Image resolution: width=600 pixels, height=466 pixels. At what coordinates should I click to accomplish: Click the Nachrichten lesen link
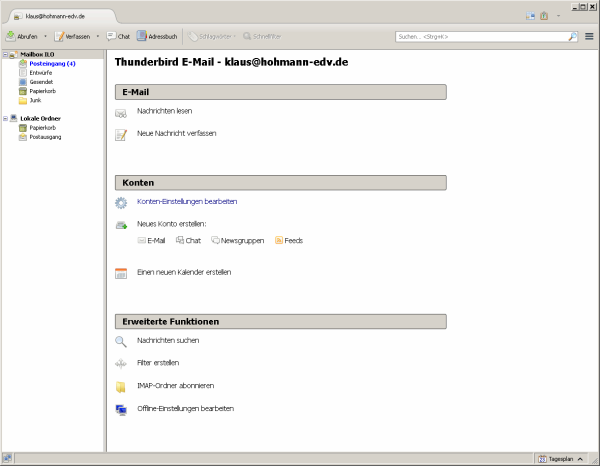165,111
